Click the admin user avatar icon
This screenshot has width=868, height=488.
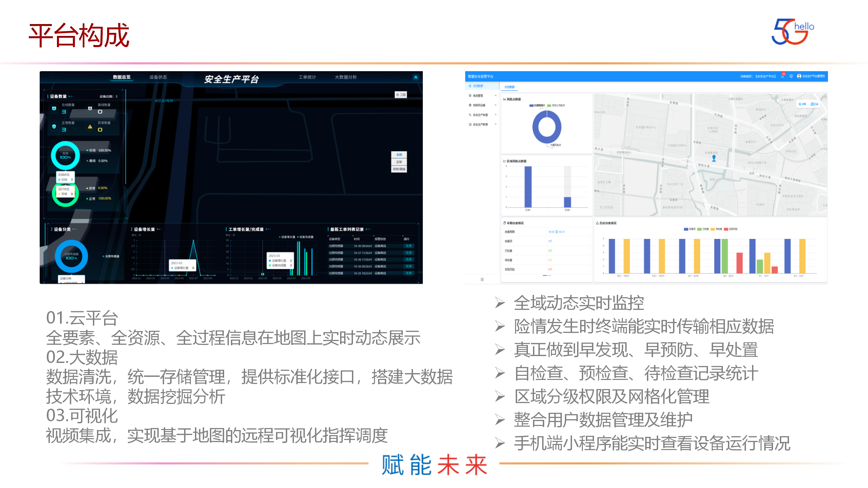tap(799, 76)
